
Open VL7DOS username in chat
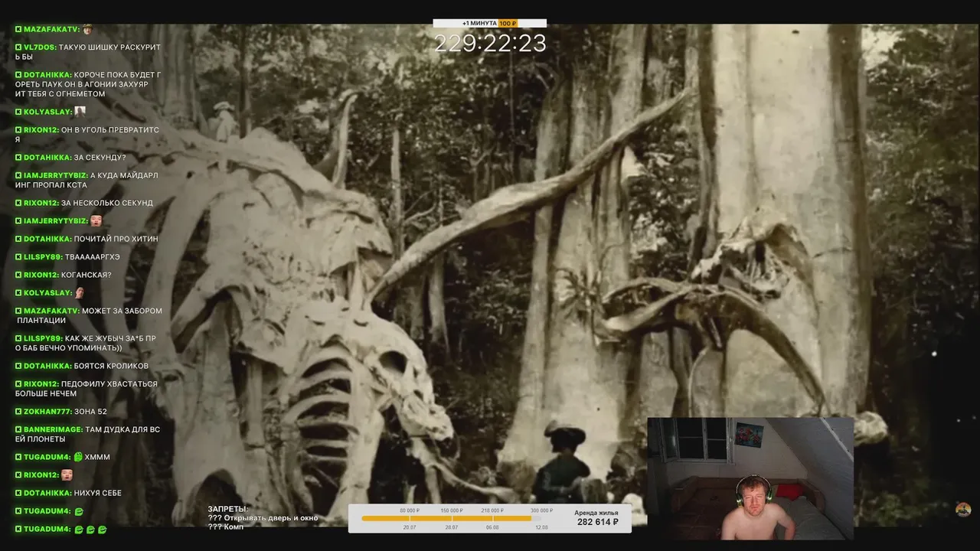coord(40,47)
